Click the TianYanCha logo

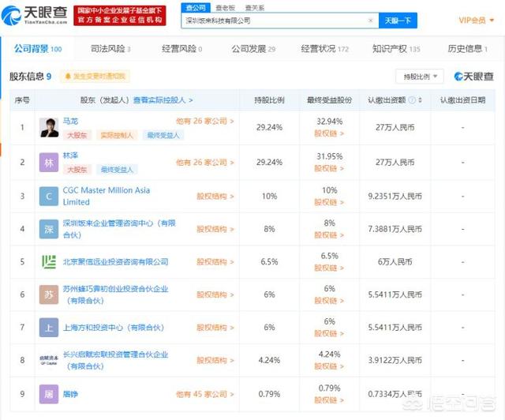pyautogui.click(x=34, y=15)
